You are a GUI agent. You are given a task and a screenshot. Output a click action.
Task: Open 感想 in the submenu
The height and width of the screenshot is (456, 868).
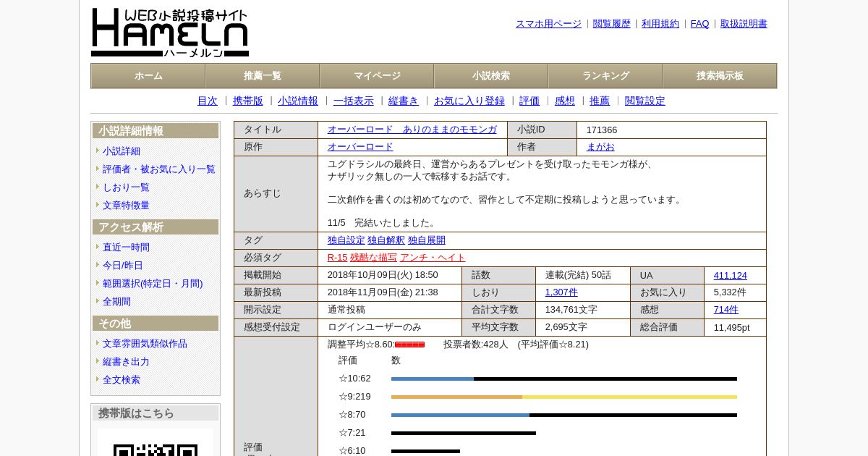tap(565, 101)
